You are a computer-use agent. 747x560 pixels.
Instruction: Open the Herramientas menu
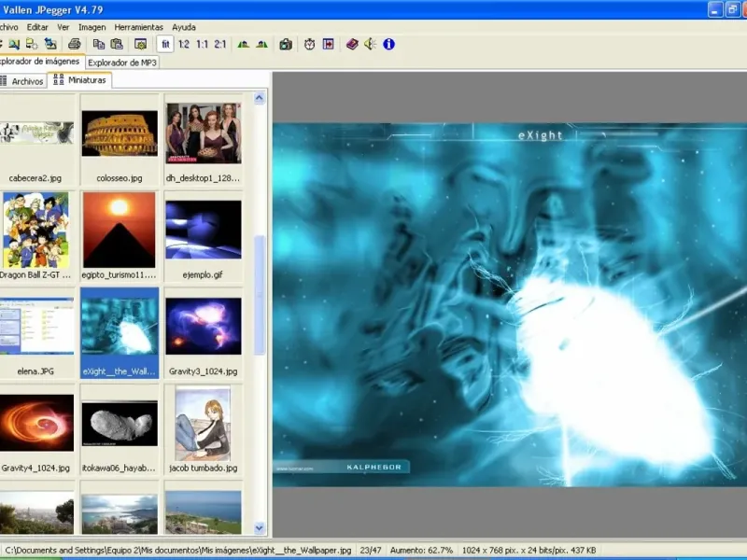click(138, 27)
